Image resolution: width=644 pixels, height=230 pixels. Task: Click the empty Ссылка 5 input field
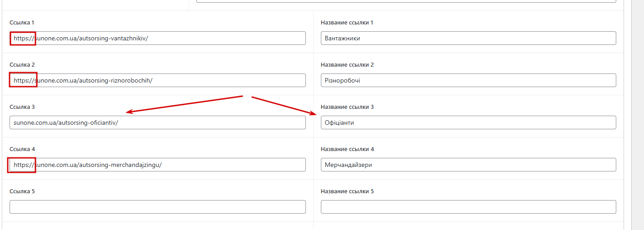[158, 207]
